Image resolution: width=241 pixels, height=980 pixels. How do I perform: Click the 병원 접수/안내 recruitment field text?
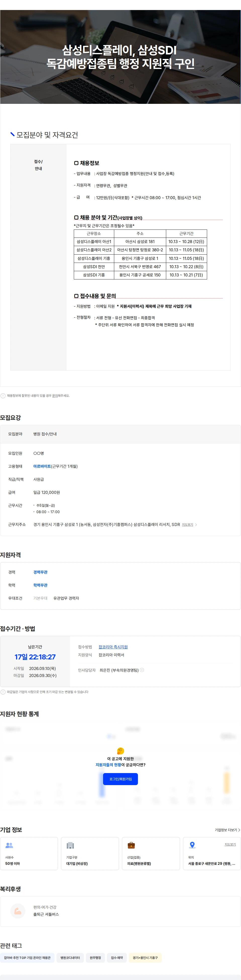pyautogui.click(x=45, y=434)
